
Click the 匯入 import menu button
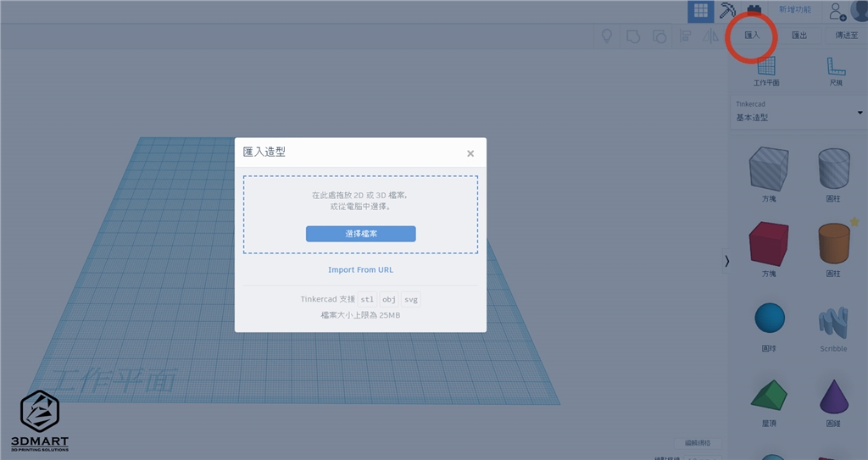752,36
